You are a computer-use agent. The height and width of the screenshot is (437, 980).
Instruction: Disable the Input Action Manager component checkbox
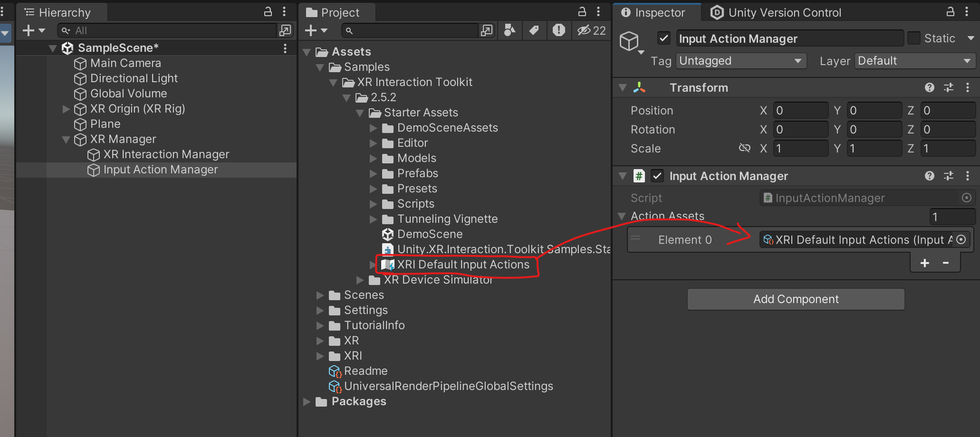tap(657, 176)
